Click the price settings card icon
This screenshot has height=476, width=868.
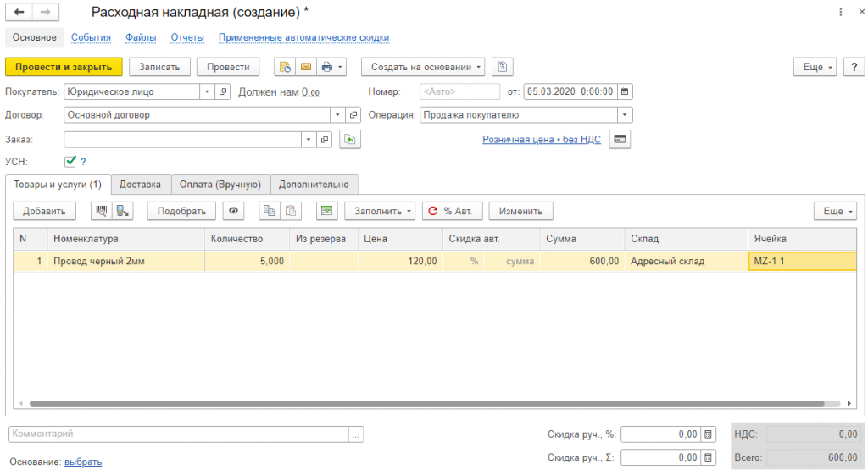620,139
